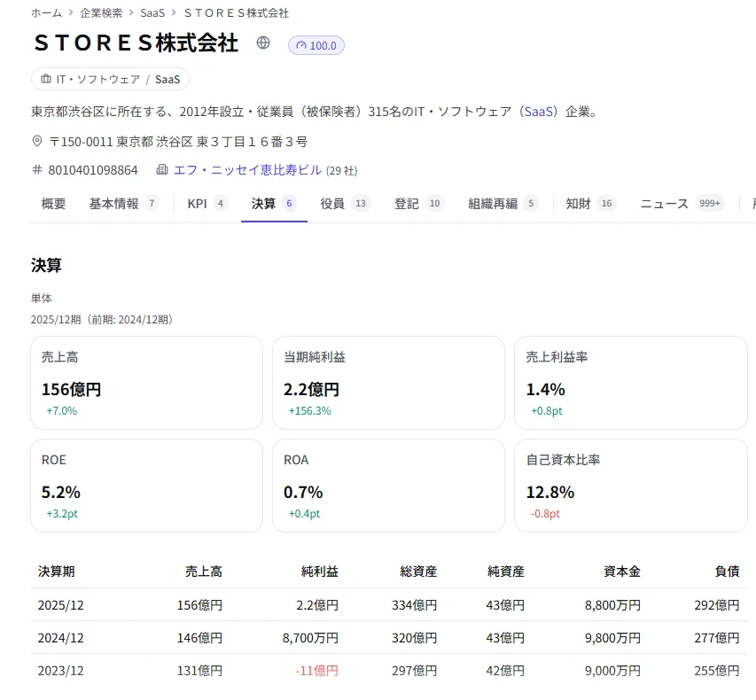This screenshot has height=700, width=756.
Task: Click the 100.0 score gauge badge
Action: pos(316,45)
